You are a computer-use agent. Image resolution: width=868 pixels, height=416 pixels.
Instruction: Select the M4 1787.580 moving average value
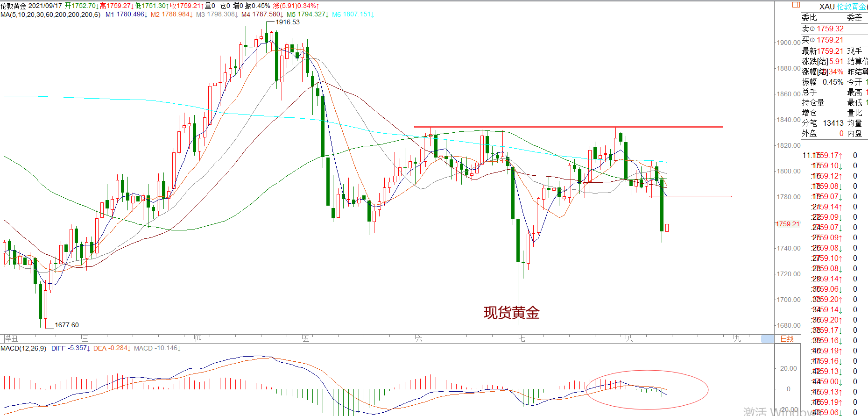(262, 14)
